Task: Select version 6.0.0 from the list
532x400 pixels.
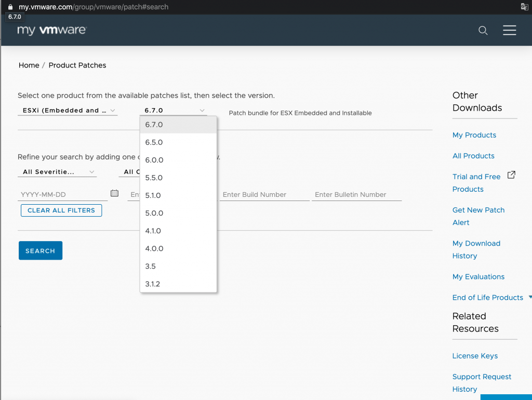Action: tap(178, 160)
